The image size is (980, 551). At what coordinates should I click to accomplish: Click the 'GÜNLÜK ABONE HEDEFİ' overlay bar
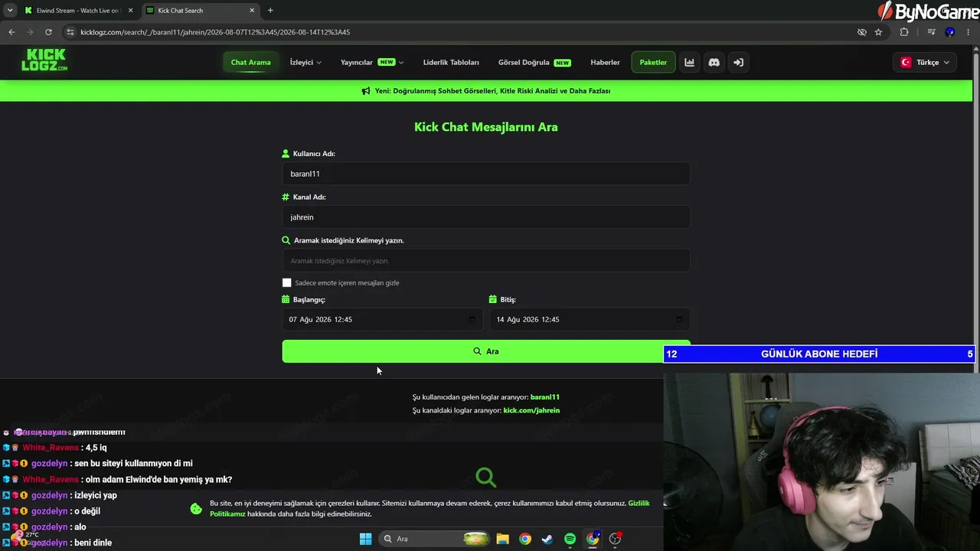819,354
